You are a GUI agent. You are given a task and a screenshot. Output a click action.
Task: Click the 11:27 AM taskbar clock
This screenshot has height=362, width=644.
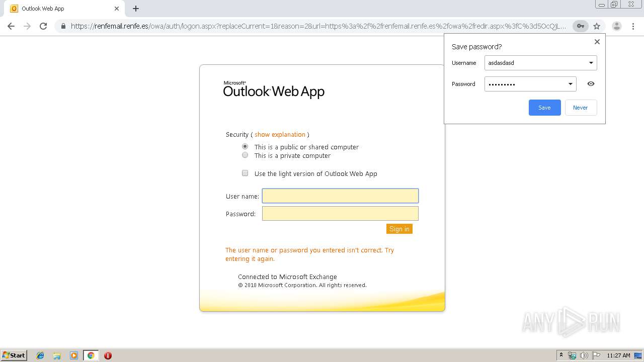[x=618, y=355]
